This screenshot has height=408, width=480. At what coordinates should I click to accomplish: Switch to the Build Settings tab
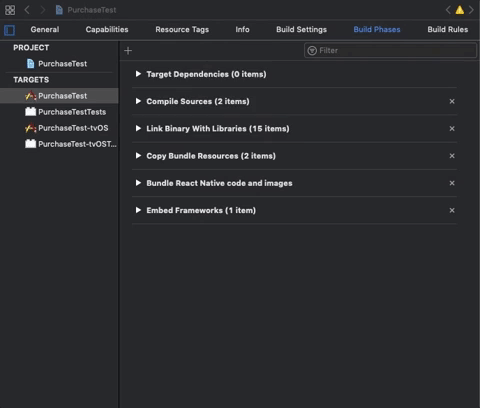point(301,29)
